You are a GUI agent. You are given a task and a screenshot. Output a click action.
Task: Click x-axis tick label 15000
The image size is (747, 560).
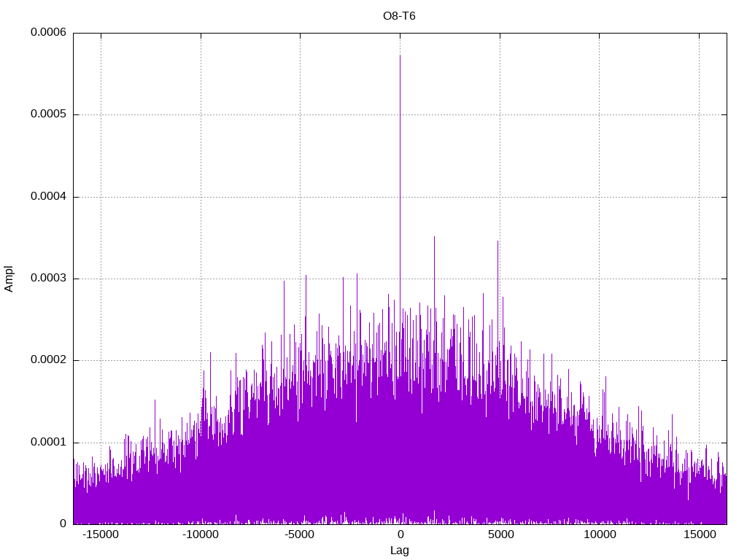tap(700, 534)
